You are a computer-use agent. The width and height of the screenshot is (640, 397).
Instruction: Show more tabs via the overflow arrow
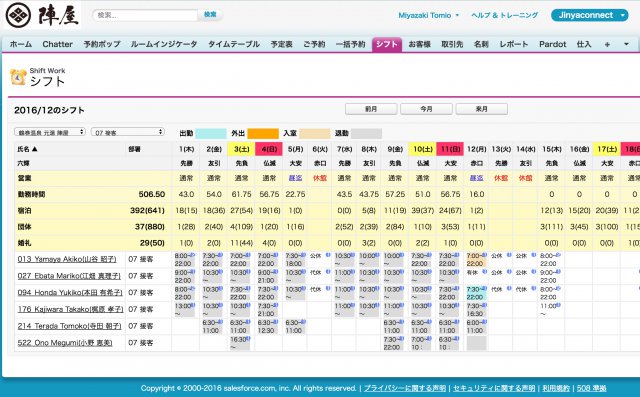pyautogui.click(x=626, y=44)
